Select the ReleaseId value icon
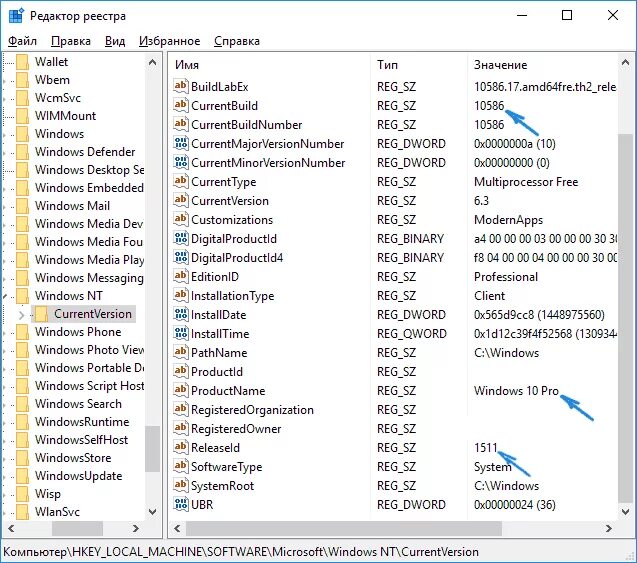 (x=180, y=447)
